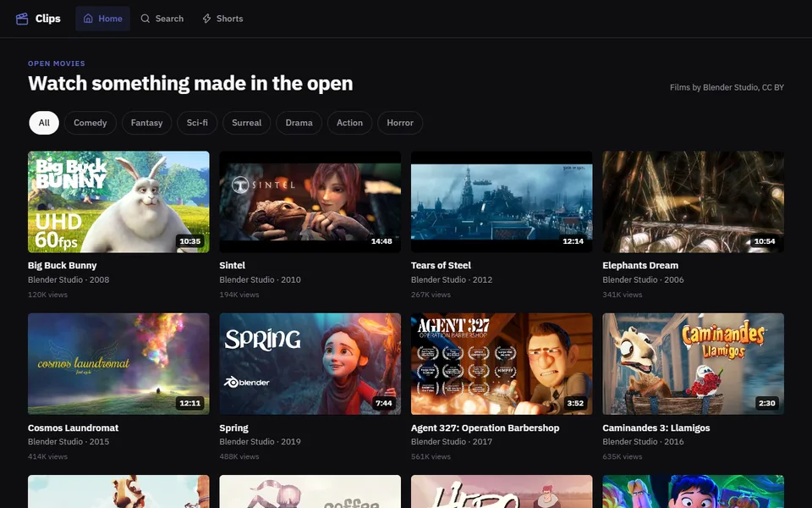Click the 7:44 duration badge
Image resolution: width=812 pixels, height=508 pixels.
(x=384, y=403)
